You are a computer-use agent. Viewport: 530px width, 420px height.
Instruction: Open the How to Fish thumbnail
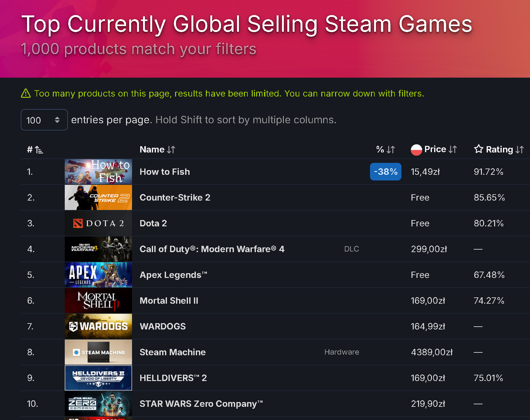click(x=98, y=172)
